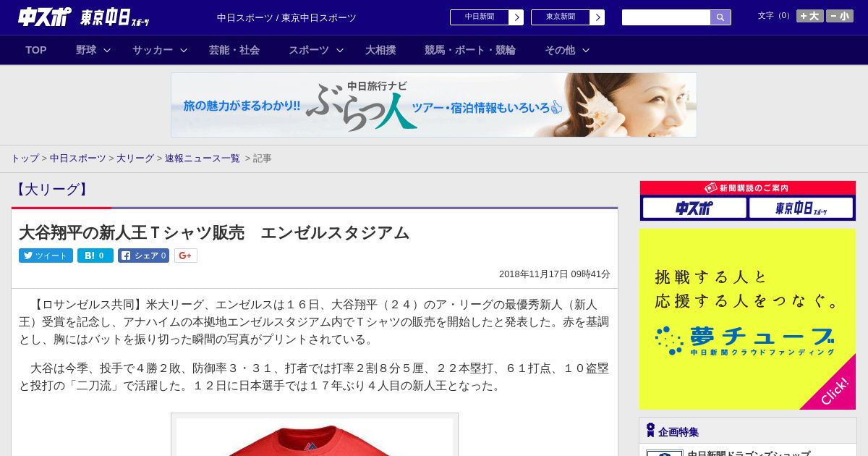Click the 東京中日スポーツ logo in the header

(x=114, y=17)
